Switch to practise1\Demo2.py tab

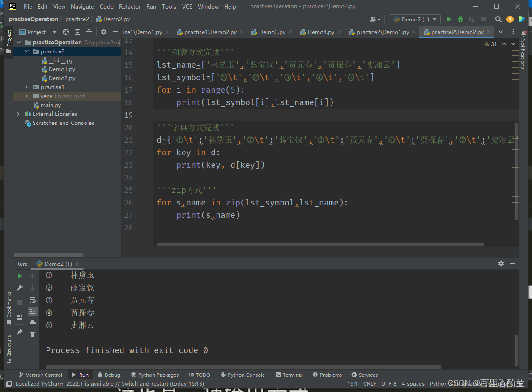point(210,32)
